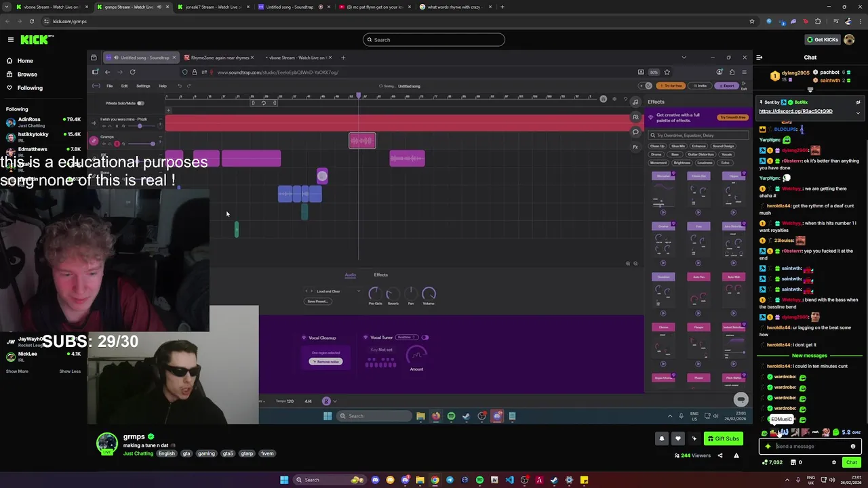Click Remove noise button

pyautogui.click(x=325, y=361)
